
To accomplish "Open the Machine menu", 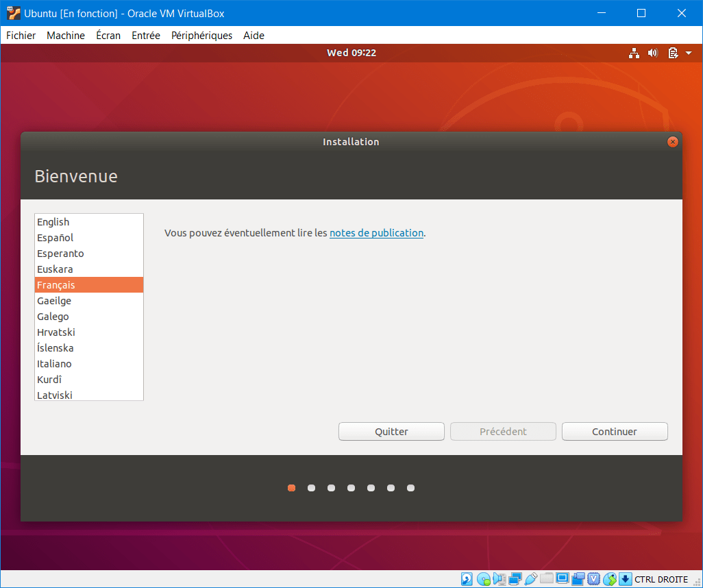I will (66, 36).
